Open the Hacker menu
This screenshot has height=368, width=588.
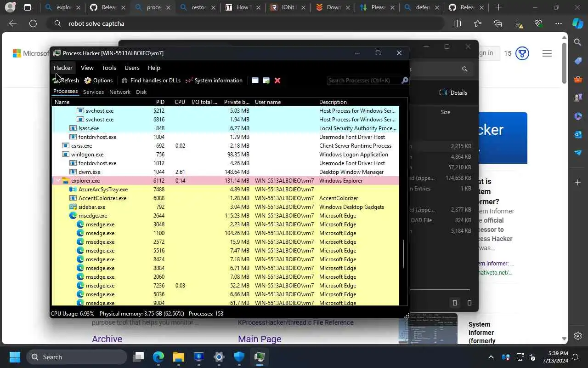63,68
